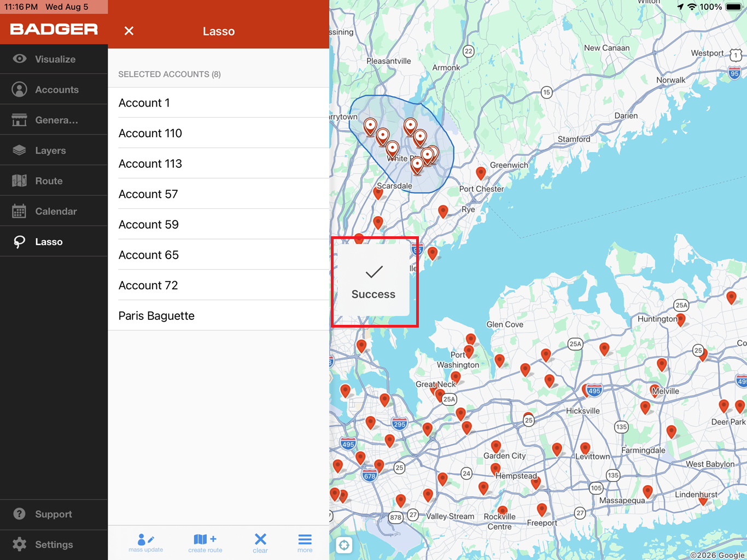Tap the map pin by Huntington
Screen dimensions: 747x560
pos(681,320)
